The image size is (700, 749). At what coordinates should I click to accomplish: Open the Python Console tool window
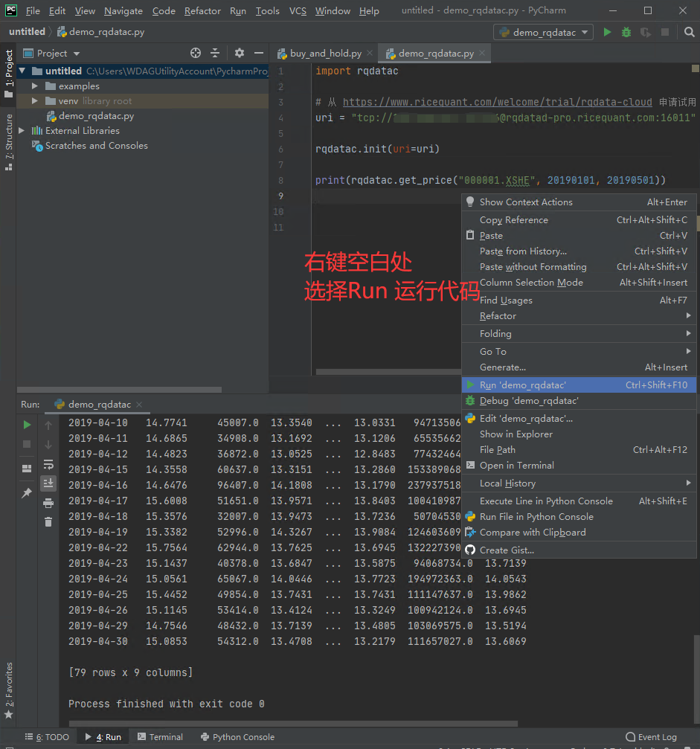tap(237, 737)
